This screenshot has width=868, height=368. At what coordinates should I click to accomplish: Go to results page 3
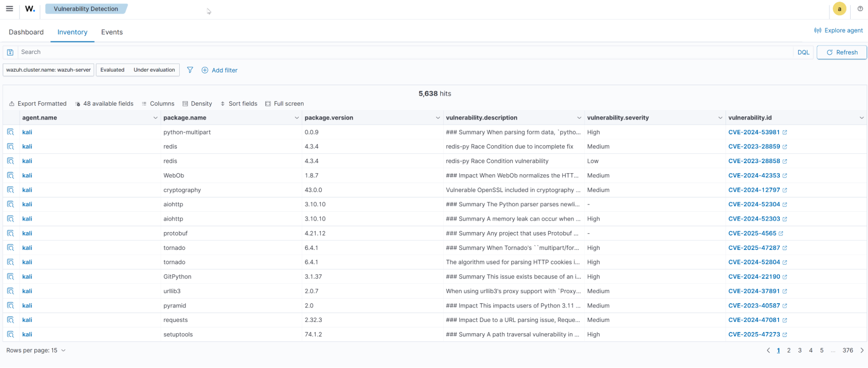point(799,350)
